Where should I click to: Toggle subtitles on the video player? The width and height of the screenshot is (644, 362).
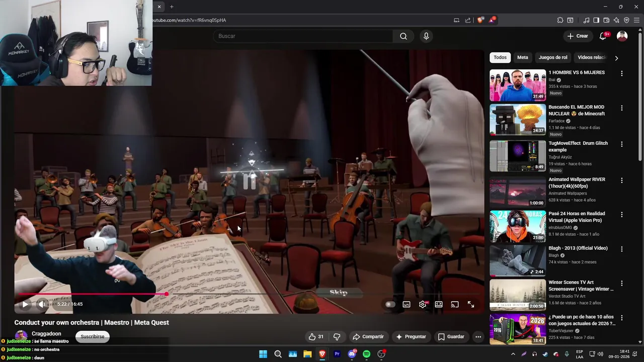click(407, 304)
